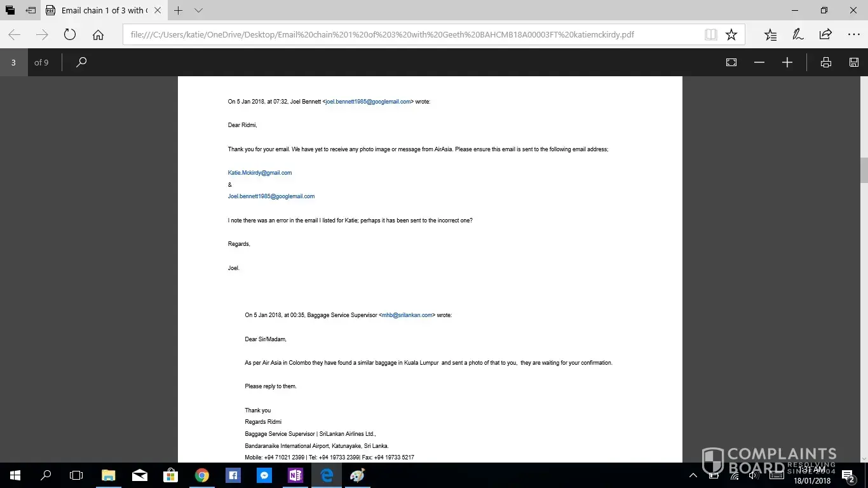
Task: Search within the PDF document
Action: [81, 62]
